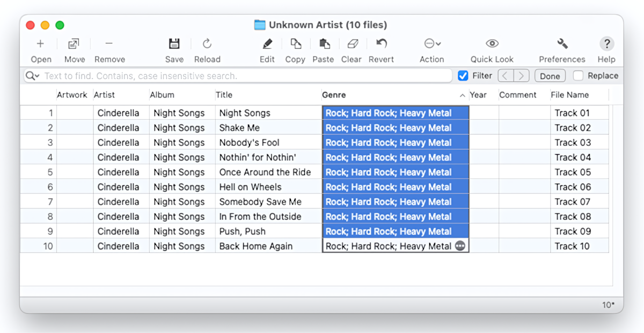
Task: Click the Genre cell in row 6
Action: pyautogui.click(x=396, y=187)
